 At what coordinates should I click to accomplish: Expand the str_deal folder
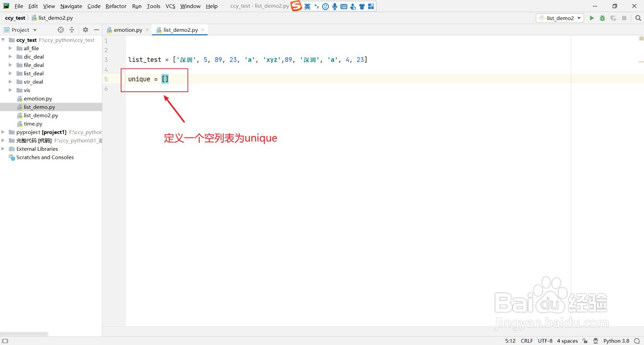click(x=10, y=82)
